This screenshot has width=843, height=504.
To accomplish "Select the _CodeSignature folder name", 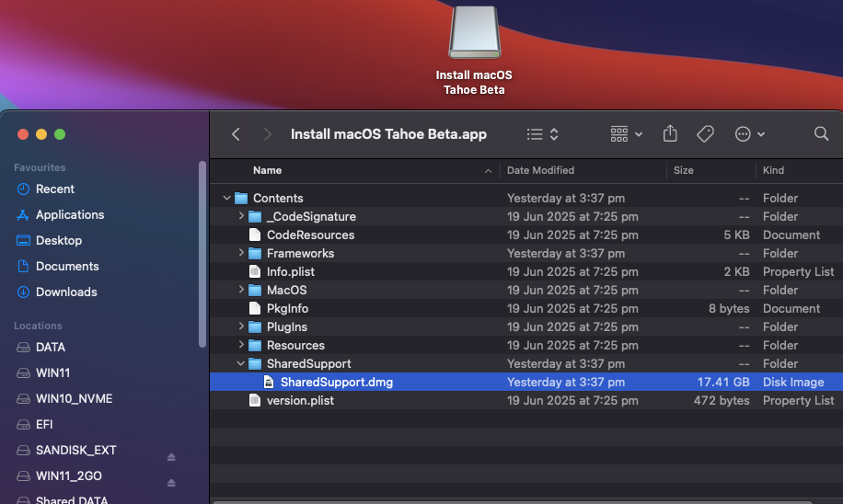I will click(x=311, y=216).
